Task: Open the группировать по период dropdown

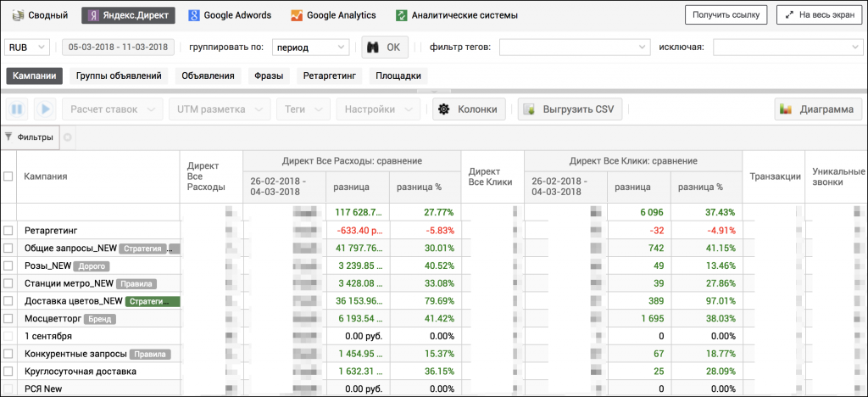Action: pos(310,47)
